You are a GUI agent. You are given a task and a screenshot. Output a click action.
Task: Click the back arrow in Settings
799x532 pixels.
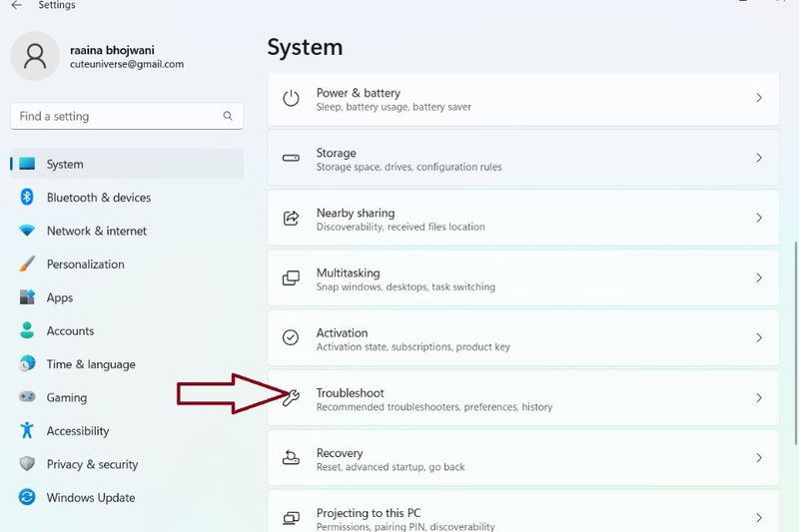(x=16, y=5)
